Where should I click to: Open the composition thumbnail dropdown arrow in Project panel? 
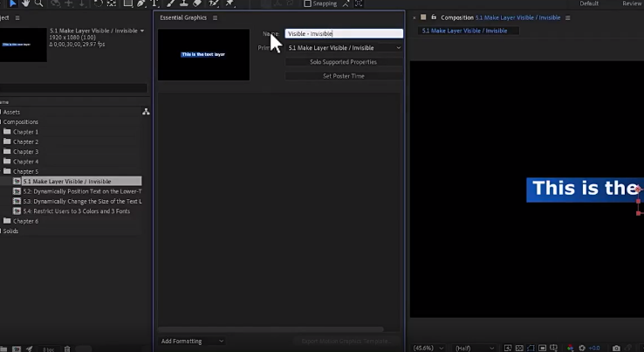pyautogui.click(x=142, y=31)
